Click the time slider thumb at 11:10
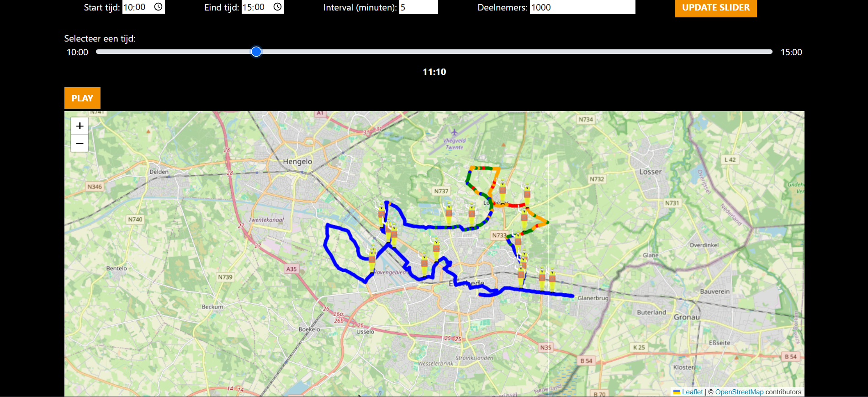Viewport: 868px width, 397px height. [x=256, y=52]
